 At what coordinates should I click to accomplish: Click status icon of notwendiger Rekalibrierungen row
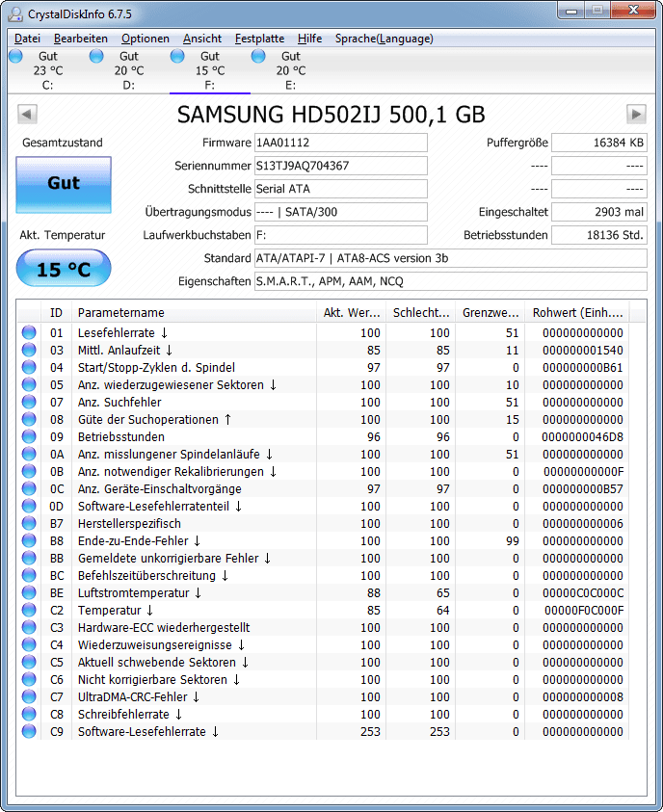pyautogui.click(x=29, y=471)
